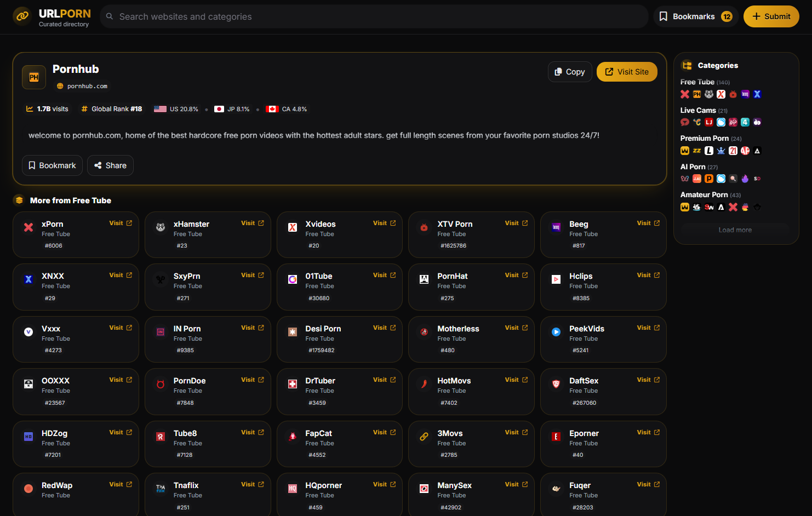Click the CA 4.8% country stat

[286, 109]
